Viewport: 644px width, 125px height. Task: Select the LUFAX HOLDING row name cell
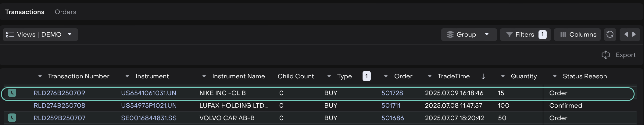coord(233,105)
